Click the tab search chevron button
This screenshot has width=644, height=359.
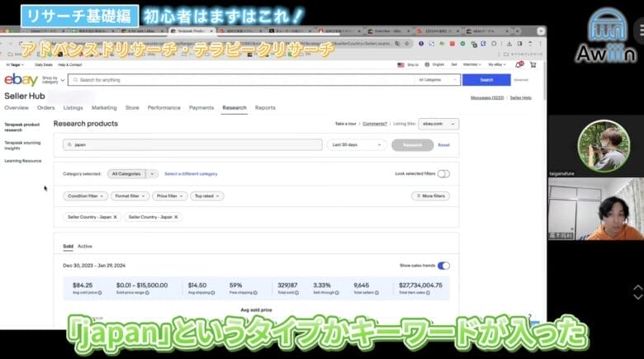click(x=541, y=31)
